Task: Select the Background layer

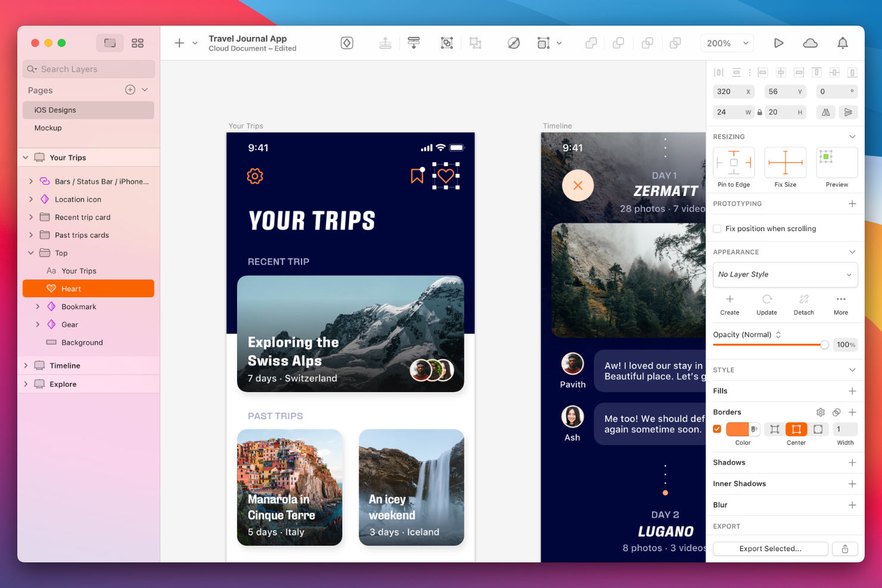Action: pyautogui.click(x=82, y=342)
